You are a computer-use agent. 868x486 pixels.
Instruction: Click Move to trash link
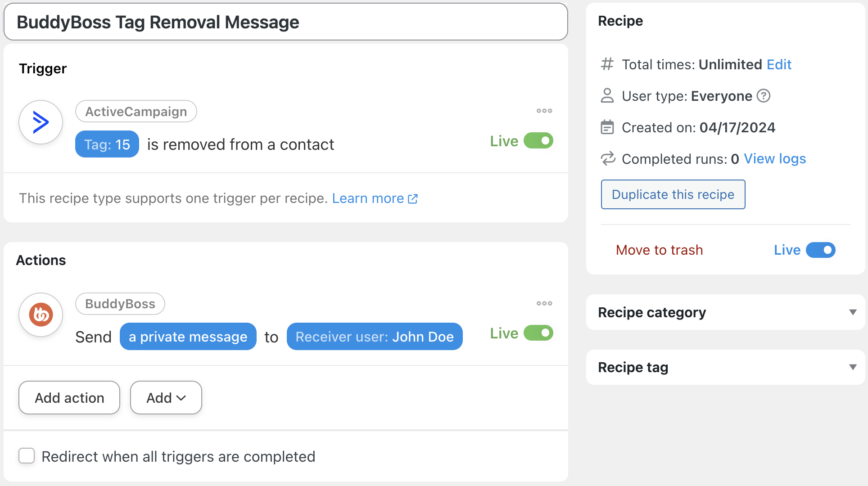(x=659, y=250)
